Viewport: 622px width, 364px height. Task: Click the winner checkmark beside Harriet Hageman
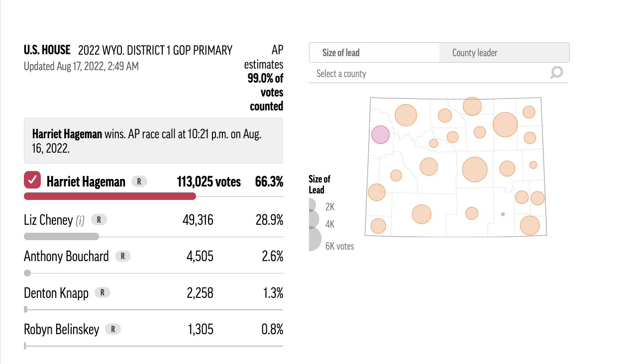coord(32,181)
